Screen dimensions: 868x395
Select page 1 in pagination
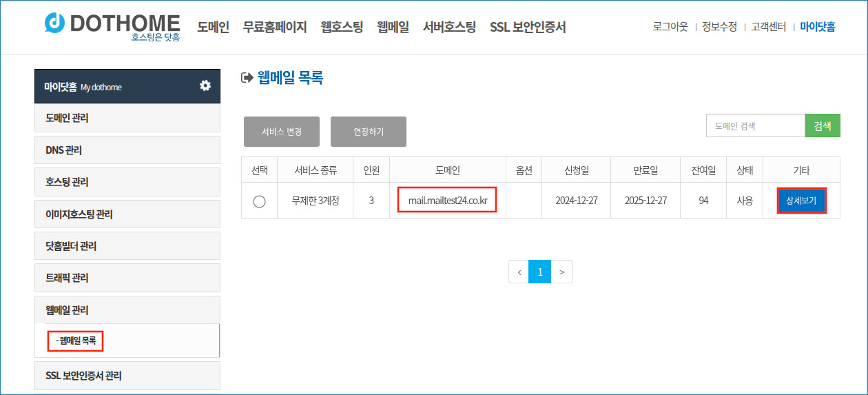coord(540,272)
